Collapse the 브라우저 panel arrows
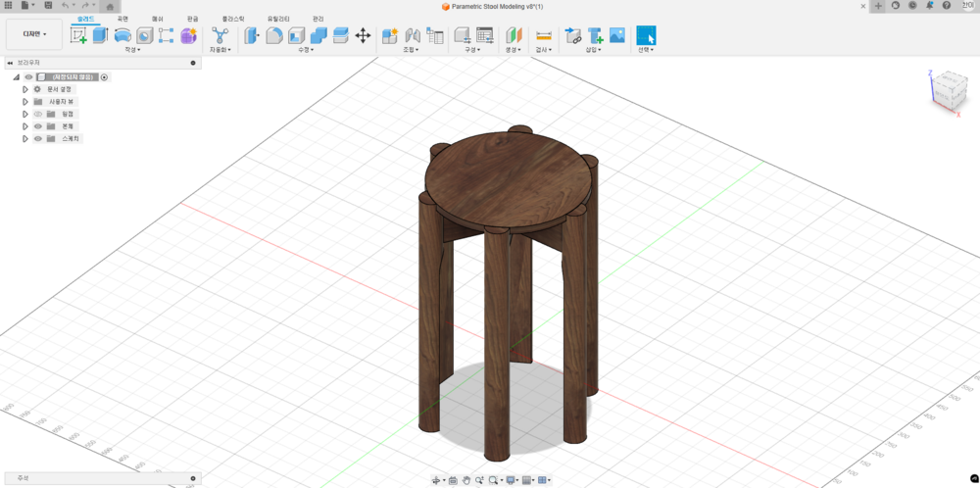The width and height of the screenshot is (980, 488). (x=10, y=63)
